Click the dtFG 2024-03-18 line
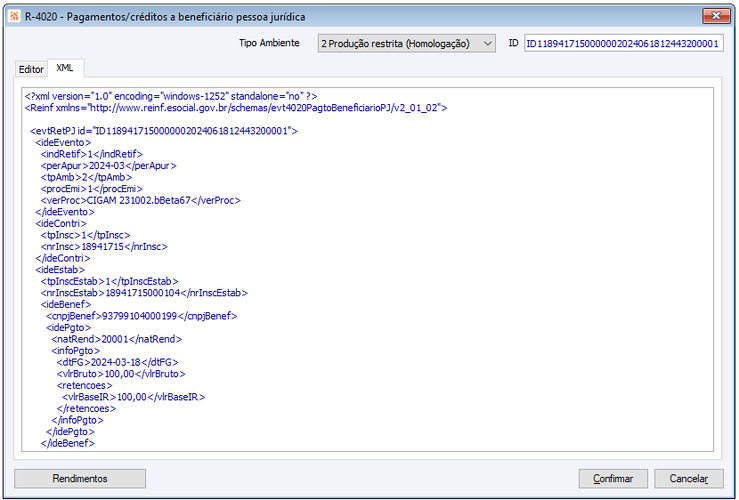This screenshot has height=500, width=739. [x=118, y=362]
